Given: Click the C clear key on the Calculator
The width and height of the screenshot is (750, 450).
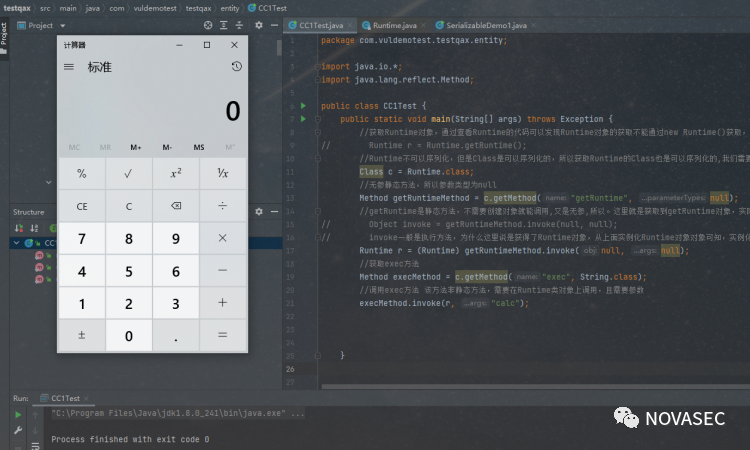Looking at the screenshot, I should click(x=129, y=206).
